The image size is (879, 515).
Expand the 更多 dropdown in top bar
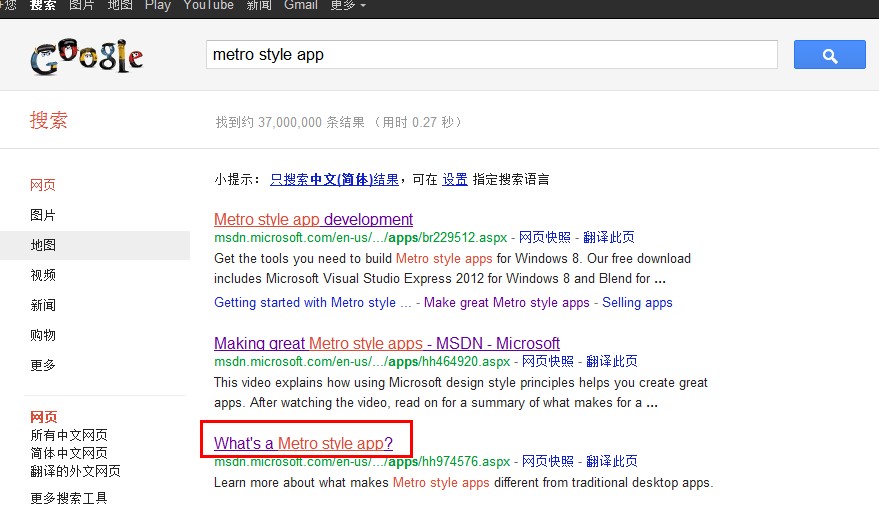pos(348,6)
